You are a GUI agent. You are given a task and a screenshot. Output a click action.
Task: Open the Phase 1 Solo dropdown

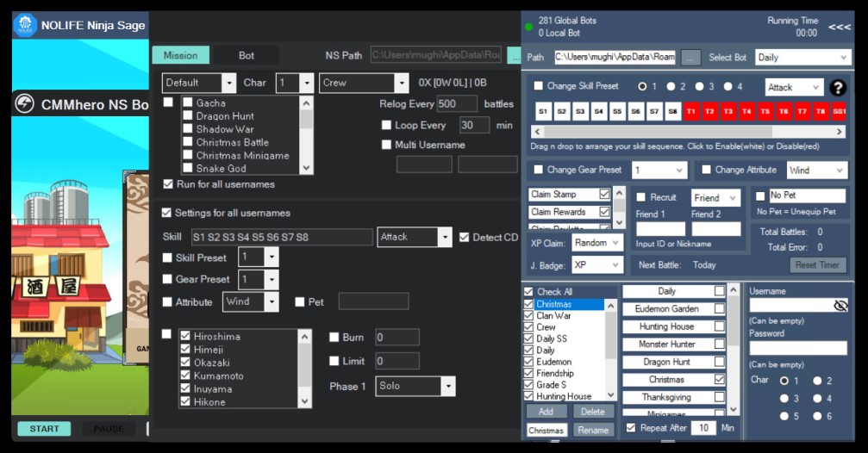point(415,386)
